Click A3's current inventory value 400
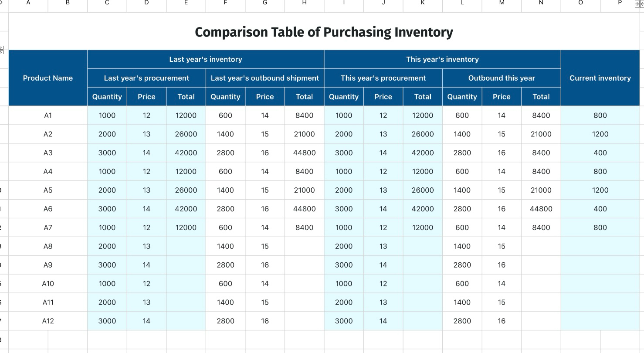644x353 pixels. (600, 153)
